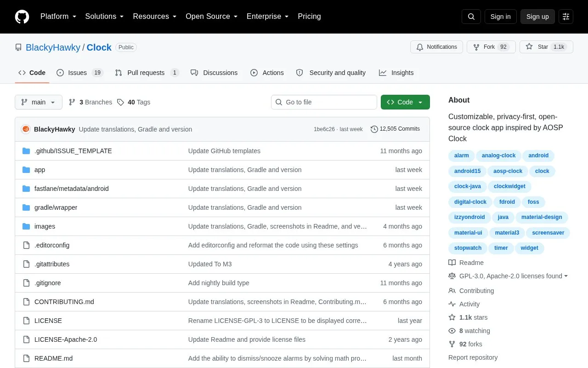
Task: Select the analog-clock topic tag
Action: [x=499, y=155]
